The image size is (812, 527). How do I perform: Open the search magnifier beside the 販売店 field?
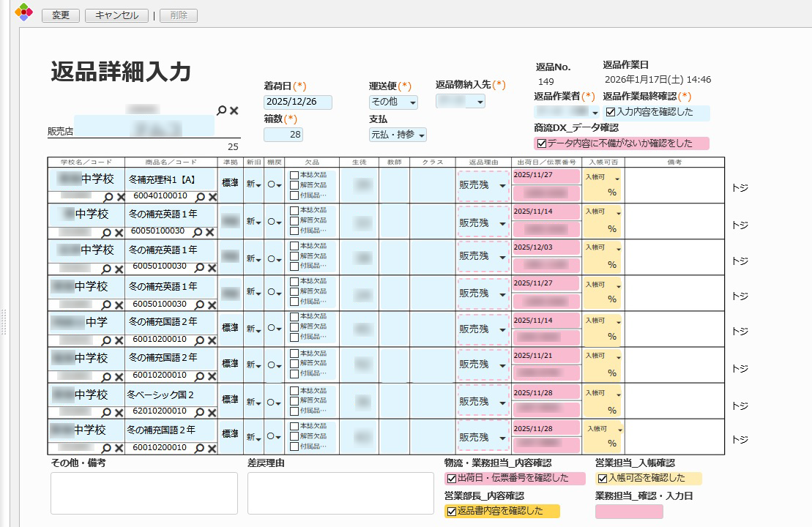click(x=221, y=111)
